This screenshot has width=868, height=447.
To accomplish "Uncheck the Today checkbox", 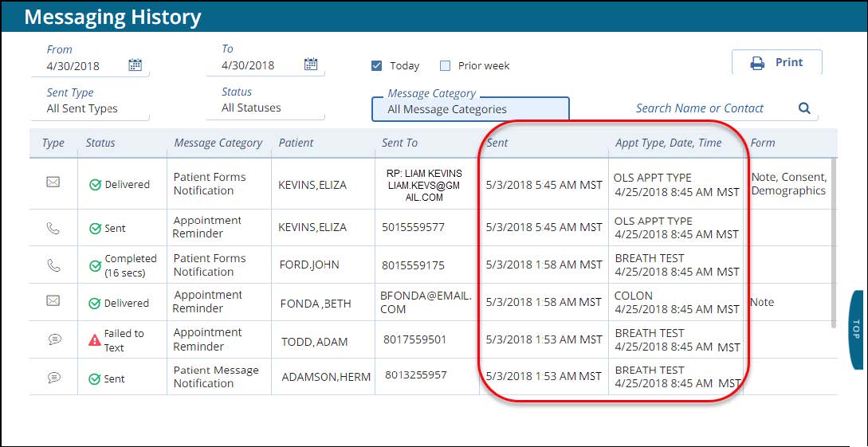I will click(377, 66).
